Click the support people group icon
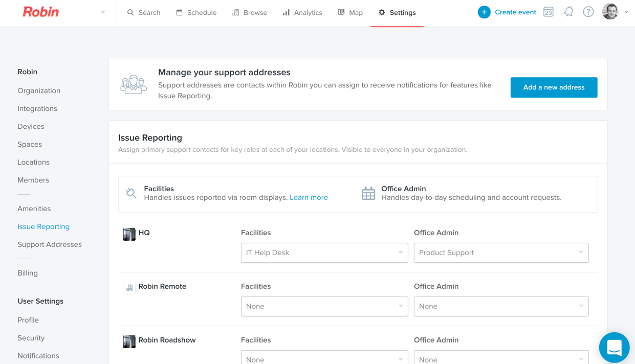This screenshot has height=364, width=635. 134,84
